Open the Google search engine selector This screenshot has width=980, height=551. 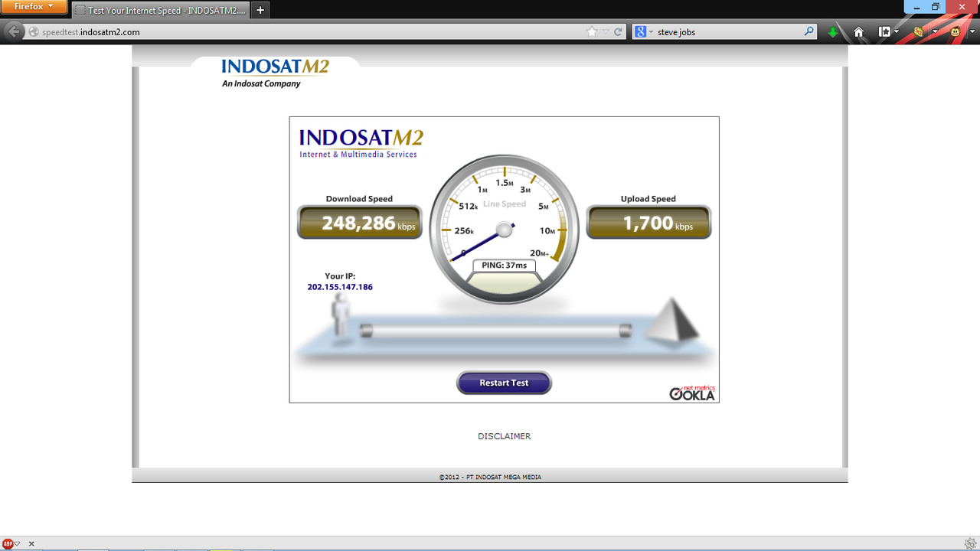tap(644, 32)
